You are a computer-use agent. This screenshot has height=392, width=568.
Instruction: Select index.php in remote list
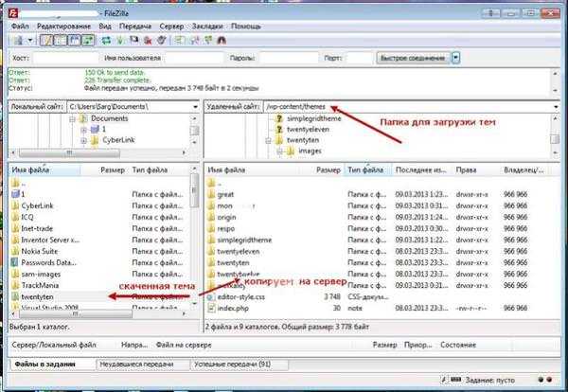coord(233,309)
